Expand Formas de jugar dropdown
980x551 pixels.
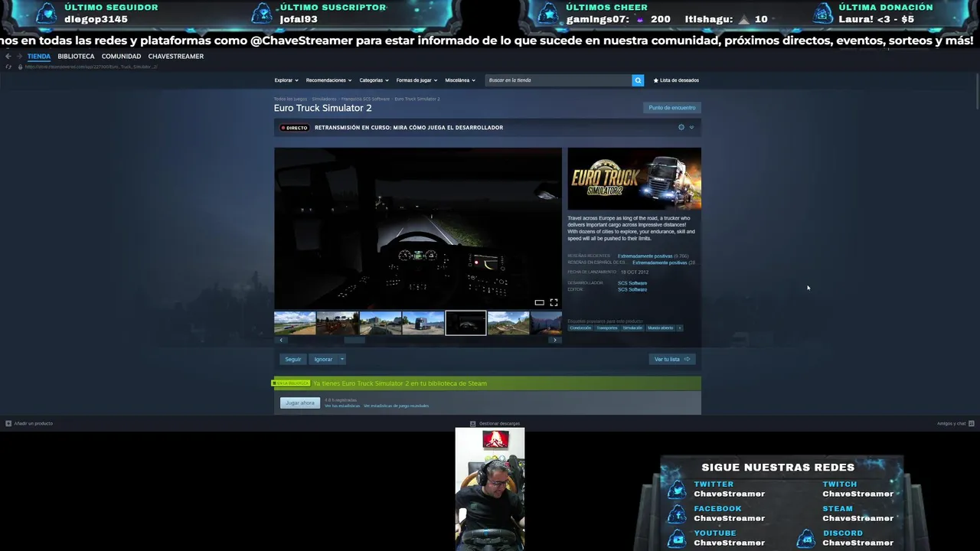coord(416,80)
